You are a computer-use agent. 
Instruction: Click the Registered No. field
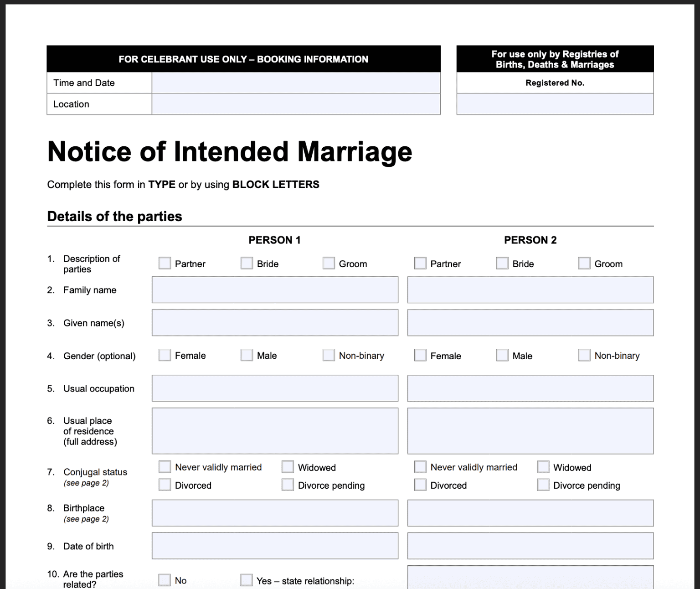(555, 104)
